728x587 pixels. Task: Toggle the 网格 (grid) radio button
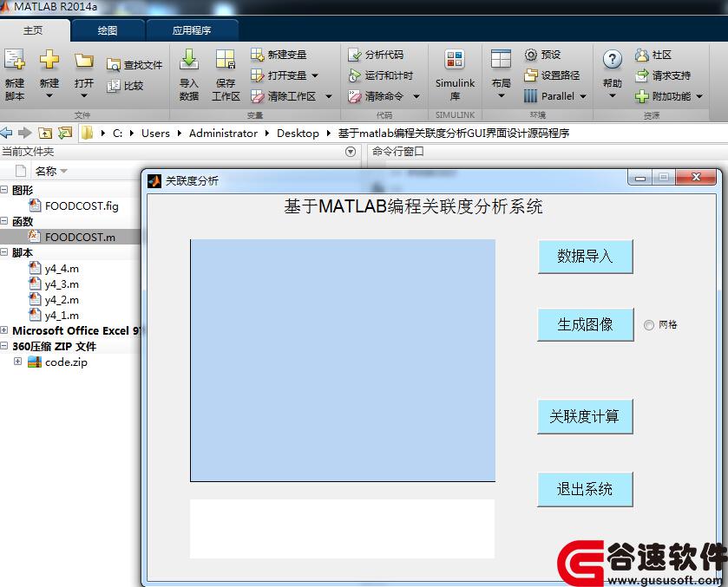[x=649, y=325]
